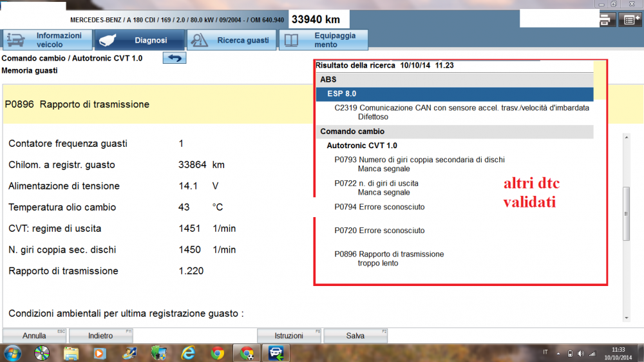
Task: Click the Indietro button
Action: 100,336
